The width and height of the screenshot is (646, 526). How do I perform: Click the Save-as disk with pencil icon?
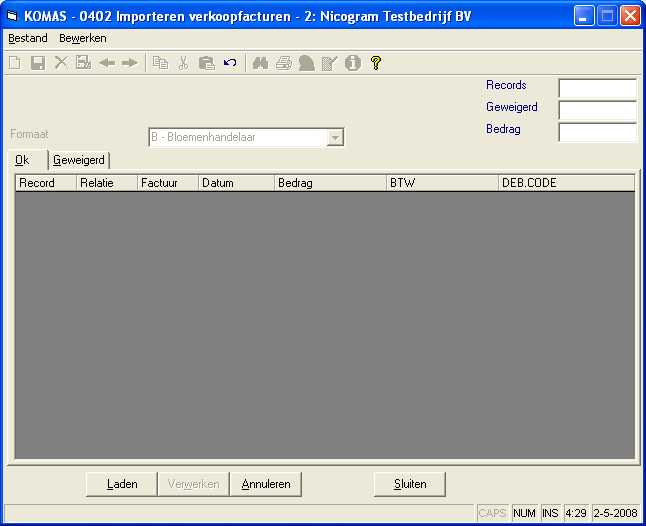84,63
